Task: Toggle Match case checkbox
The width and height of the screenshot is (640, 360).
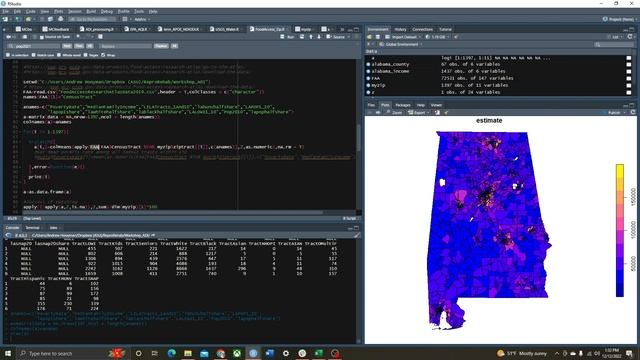Action: click(33, 55)
